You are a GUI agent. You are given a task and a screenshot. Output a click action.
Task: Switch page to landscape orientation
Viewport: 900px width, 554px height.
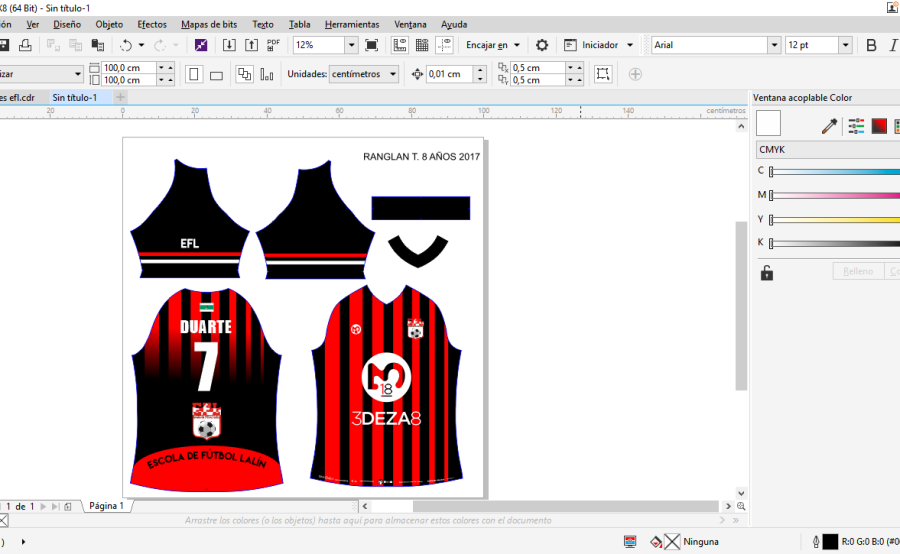coord(217,74)
